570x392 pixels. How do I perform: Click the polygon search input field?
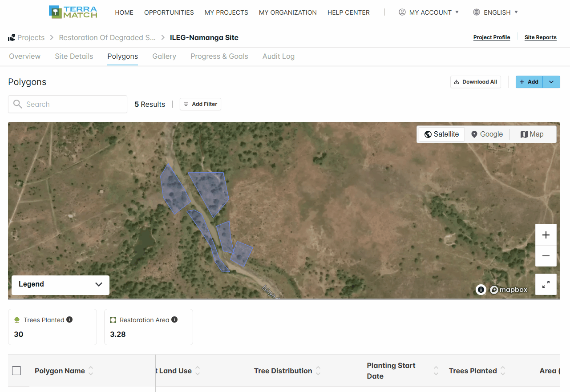pyautogui.click(x=68, y=104)
